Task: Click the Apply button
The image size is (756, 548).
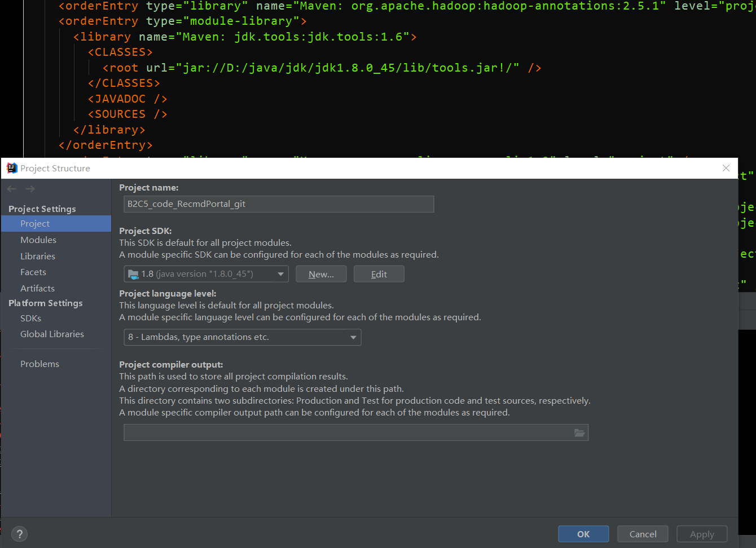Action: 702,534
